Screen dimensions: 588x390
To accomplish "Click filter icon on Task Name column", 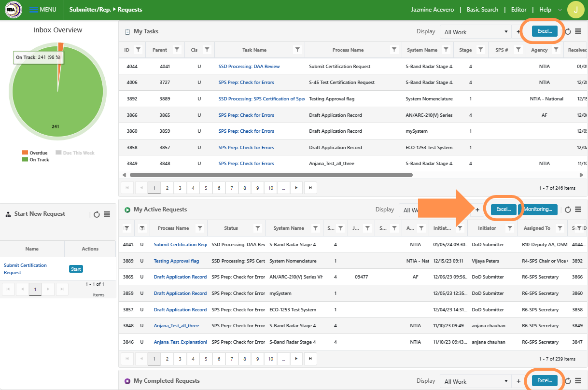I will point(297,50).
